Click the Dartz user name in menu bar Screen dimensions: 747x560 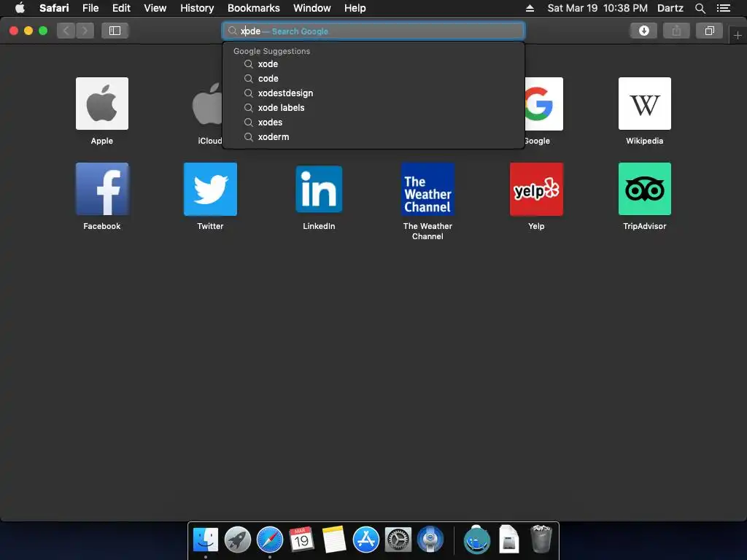pyautogui.click(x=670, y=8)
